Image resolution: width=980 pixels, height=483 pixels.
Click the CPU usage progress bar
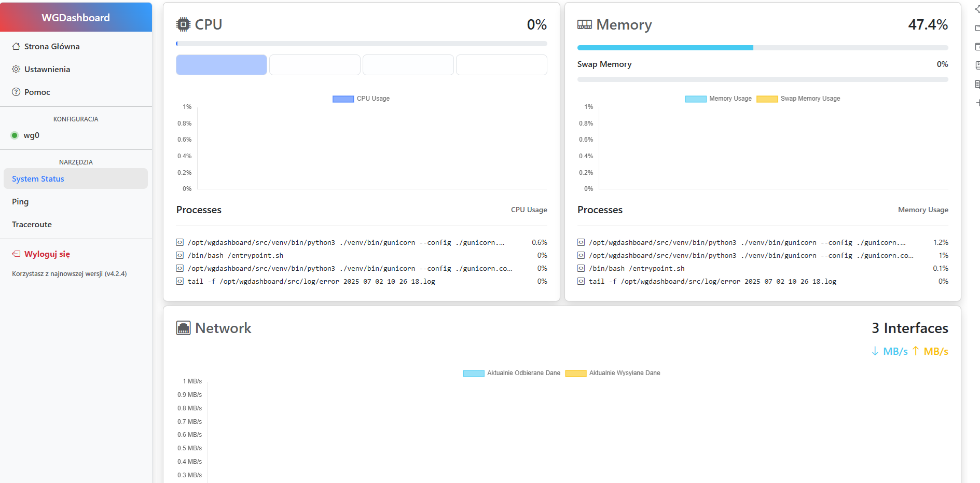click(x=362, y=44)
